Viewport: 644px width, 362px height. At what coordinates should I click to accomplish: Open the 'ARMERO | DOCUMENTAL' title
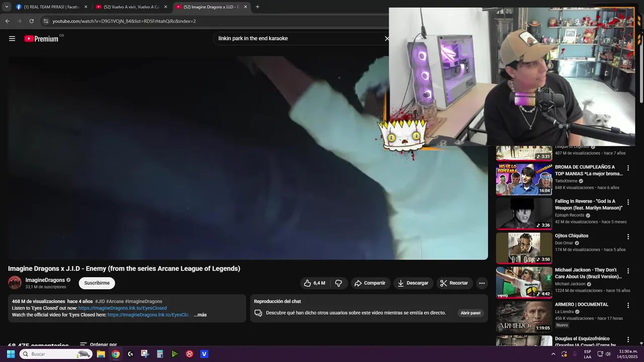582,304
